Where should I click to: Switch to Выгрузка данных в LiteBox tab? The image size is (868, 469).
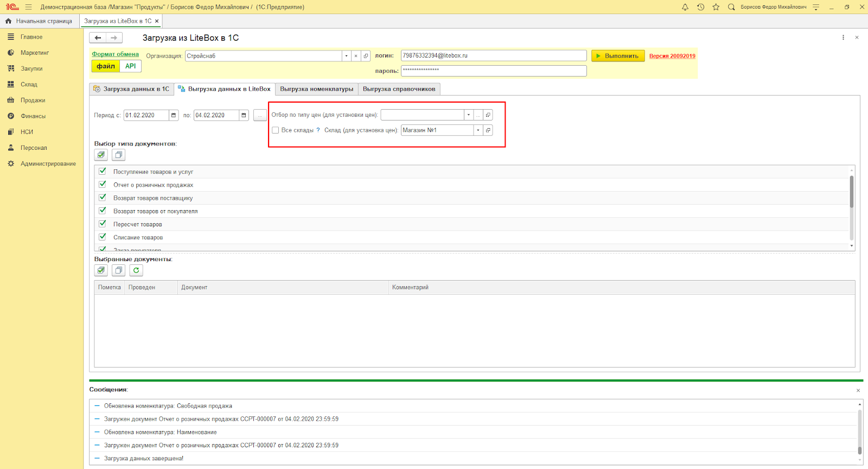click(x=224, y=89)
